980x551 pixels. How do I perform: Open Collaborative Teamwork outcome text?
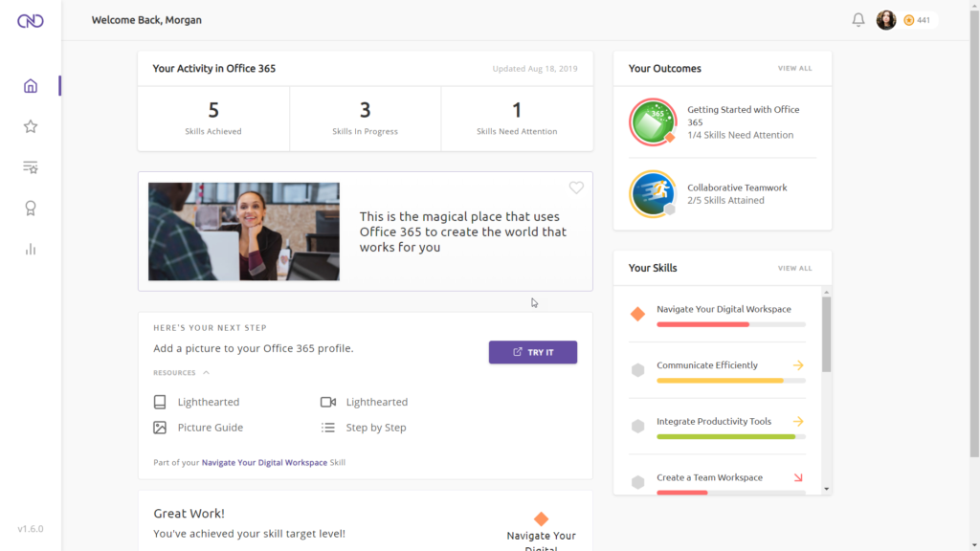(737, 187)
